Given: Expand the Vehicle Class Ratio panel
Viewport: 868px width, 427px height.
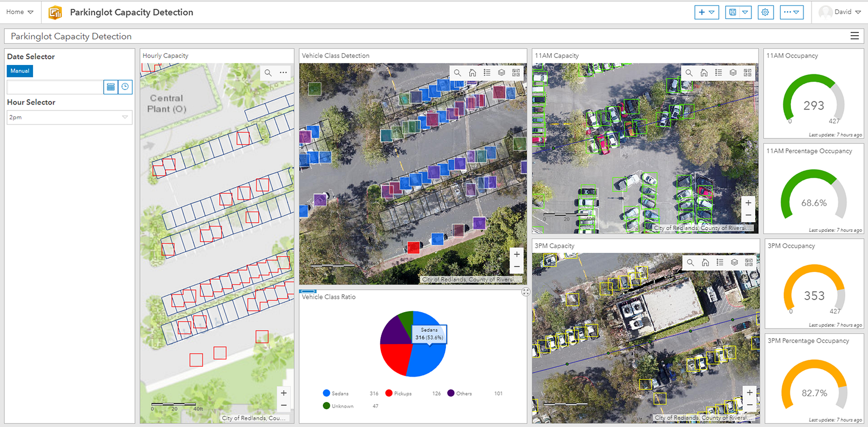Looking at the screenshot, I should pyautogui.click(x=526, y=292).
